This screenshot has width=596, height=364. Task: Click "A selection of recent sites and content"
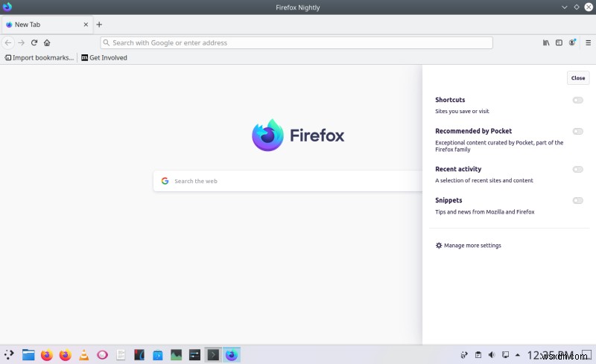tap(484, 180)
